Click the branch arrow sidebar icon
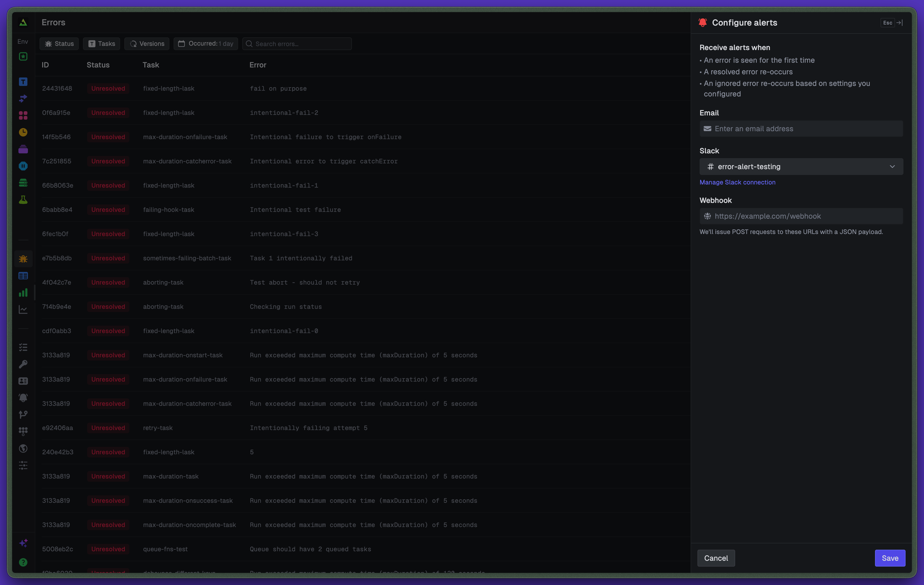 click(23, 415)
